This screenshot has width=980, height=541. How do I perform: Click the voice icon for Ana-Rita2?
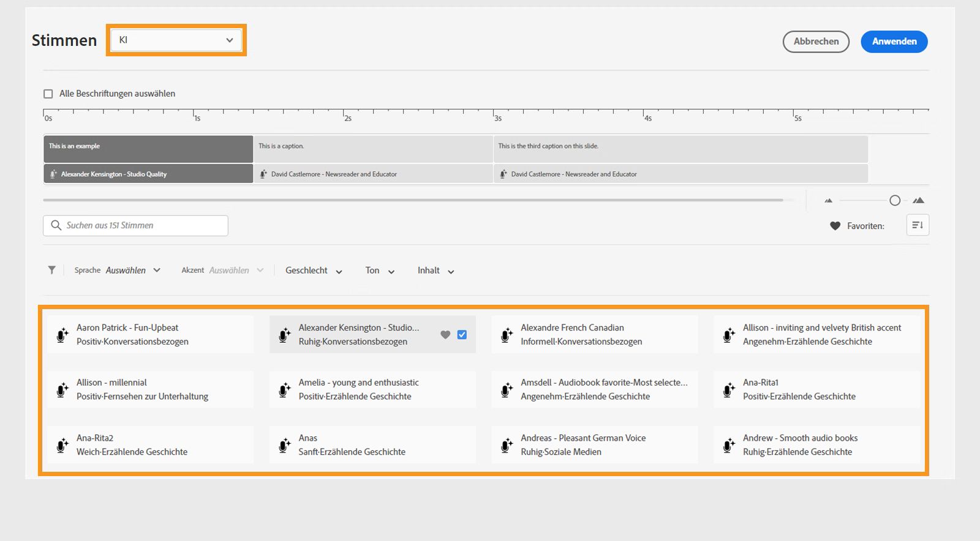click(62, 445)
